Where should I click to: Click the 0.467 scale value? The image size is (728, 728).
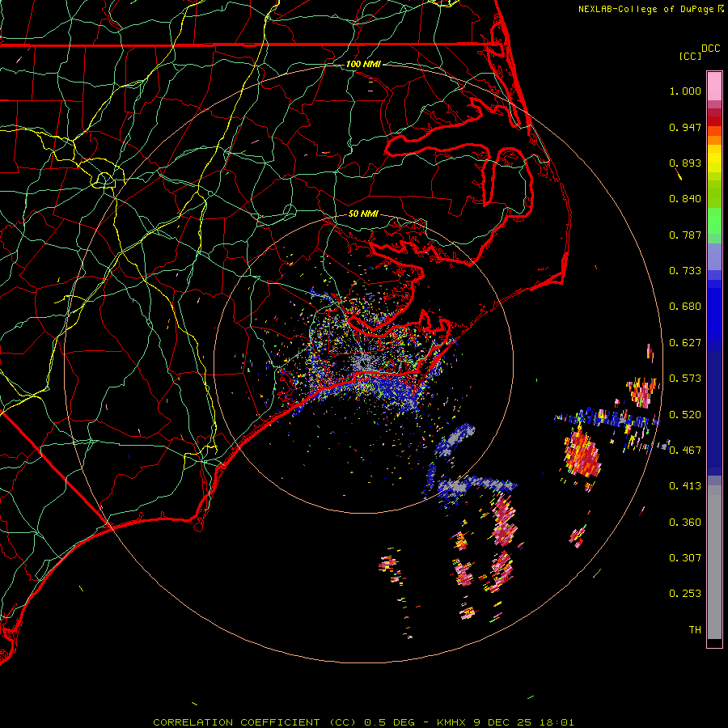click(685, 451)
